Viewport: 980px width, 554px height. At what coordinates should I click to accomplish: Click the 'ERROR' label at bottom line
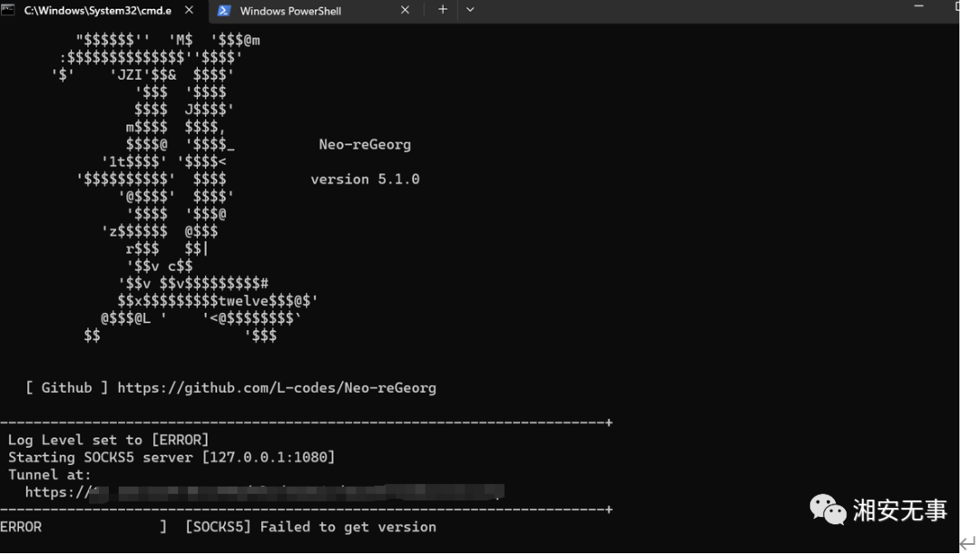21,527
